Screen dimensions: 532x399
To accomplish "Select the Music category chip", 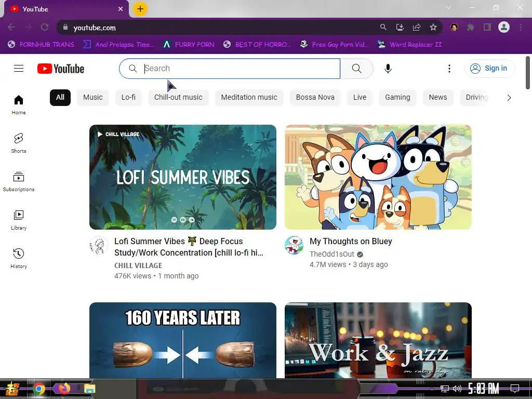I will [92, 97].
